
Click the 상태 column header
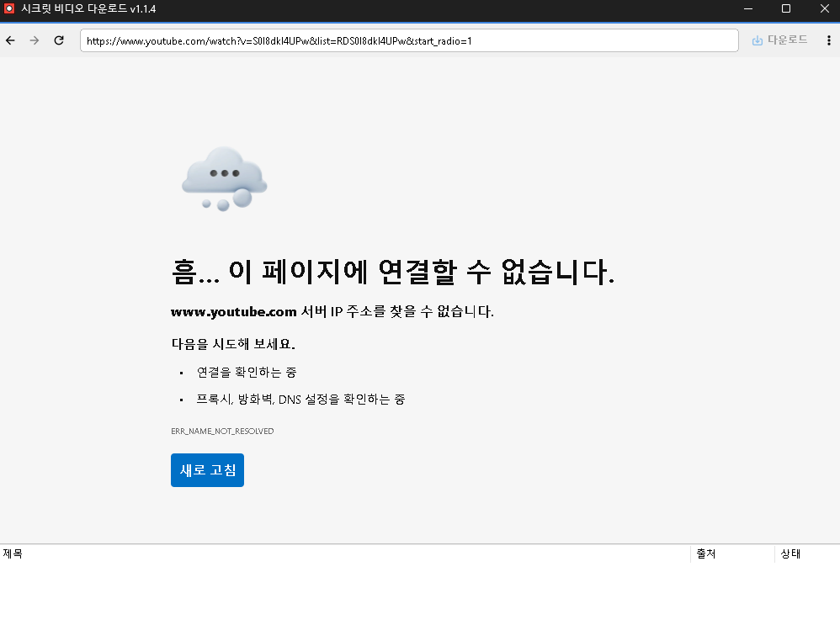point(790,553)
